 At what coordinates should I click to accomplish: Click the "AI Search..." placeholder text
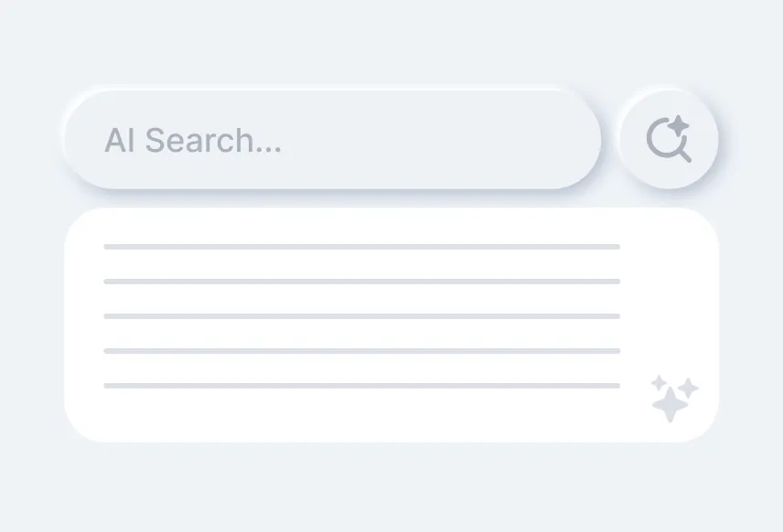pos(192,141)
